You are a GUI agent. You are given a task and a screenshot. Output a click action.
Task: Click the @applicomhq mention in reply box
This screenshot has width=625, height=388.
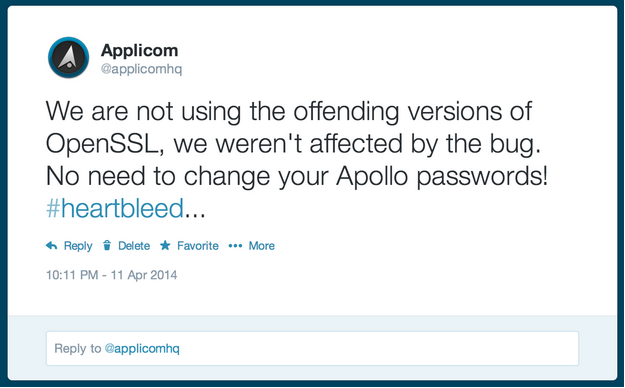tap(142, 349)
